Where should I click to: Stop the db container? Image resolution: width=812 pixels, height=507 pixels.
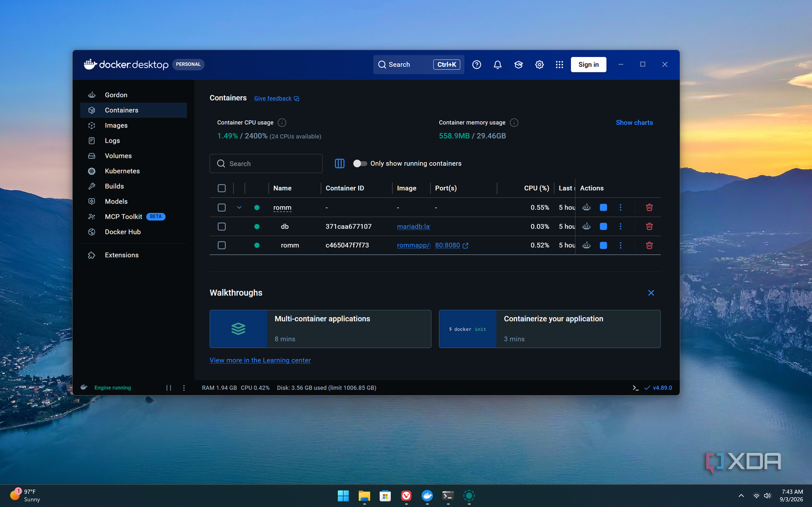coord(603,227)
